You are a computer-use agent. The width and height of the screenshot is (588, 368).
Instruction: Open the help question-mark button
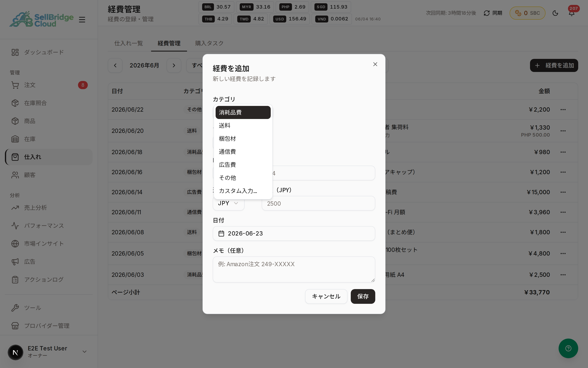click(x=568, y=348)
